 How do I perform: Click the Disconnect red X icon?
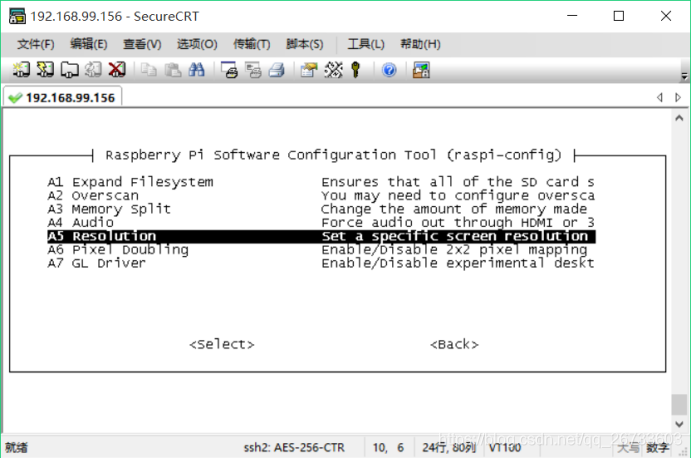[117, 70]
